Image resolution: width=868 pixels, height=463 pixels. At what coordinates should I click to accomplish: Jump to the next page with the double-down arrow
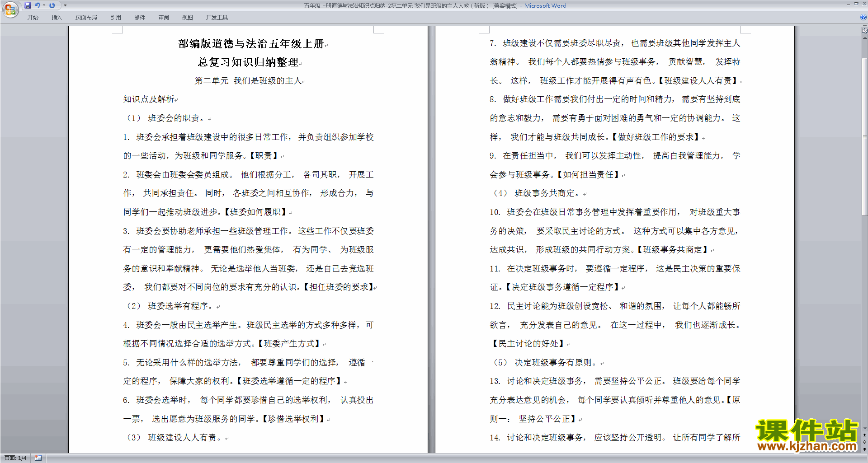864,449
